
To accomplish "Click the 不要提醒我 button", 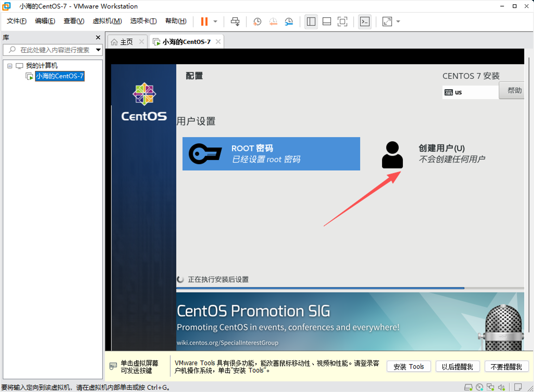I will click(x=506, y=367).
